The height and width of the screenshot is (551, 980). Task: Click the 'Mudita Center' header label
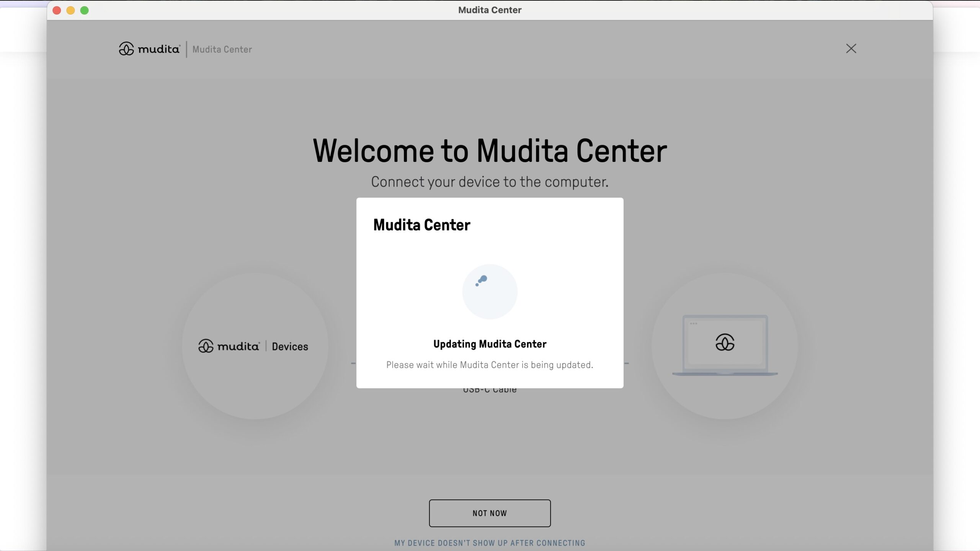pyautogui.click(x=222, y=49)
